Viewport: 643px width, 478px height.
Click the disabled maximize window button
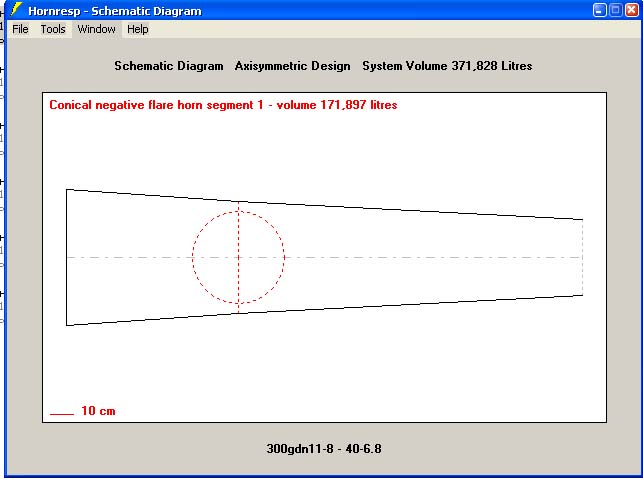coord(616,10)
